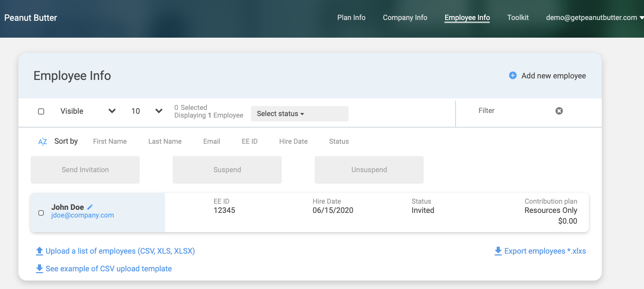
Task: Check the box for John Doe's row
Action: coord(41,213)
